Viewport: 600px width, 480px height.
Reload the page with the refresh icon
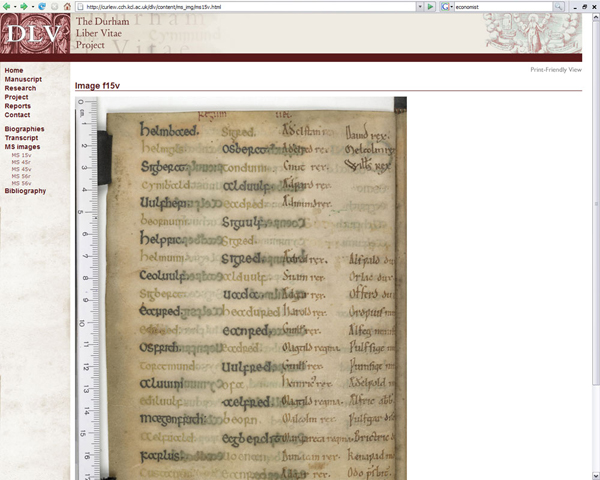[42, 6]
